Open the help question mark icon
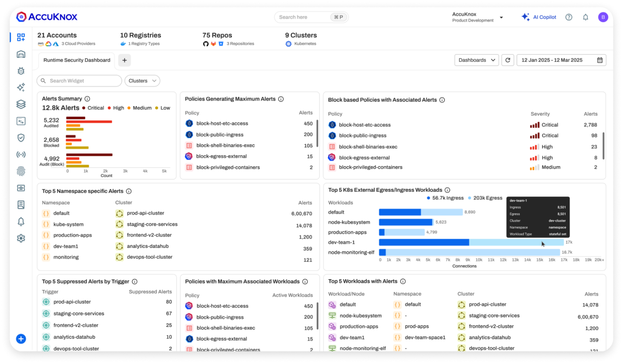 [569, 17]
